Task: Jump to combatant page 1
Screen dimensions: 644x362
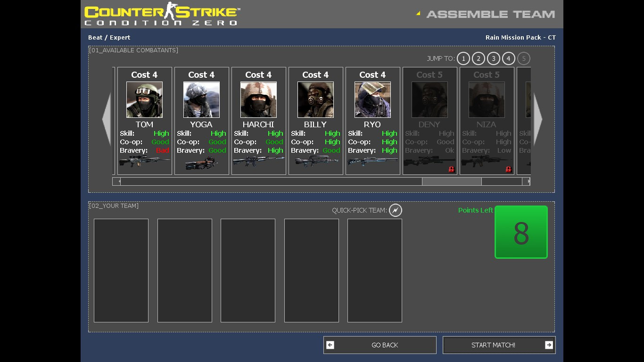Action: [463, 58]
